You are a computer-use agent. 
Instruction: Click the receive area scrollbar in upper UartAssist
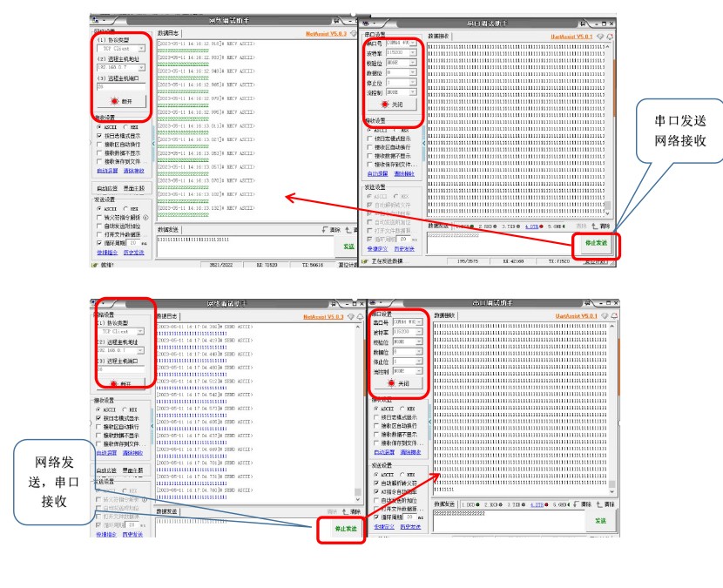[608, 130]
